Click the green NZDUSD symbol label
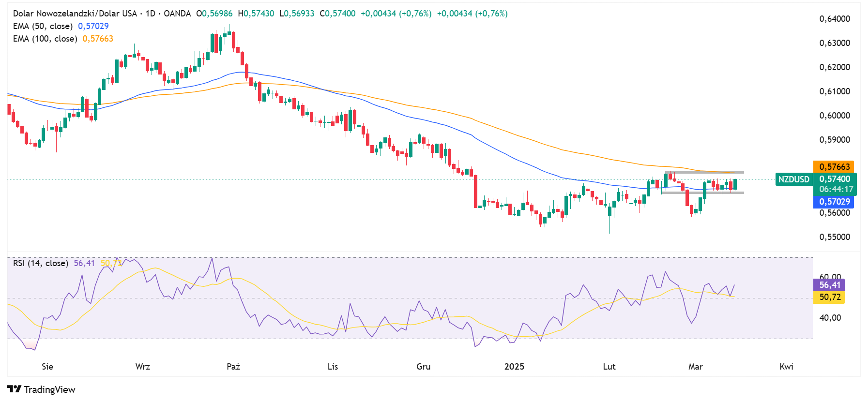The width and height of the screenshot is (868, 402). (x=793, y=179)
